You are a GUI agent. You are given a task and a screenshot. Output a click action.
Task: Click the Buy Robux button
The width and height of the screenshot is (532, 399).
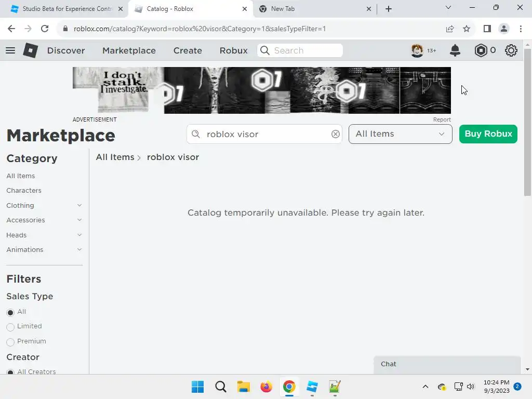(x=488, y=134)
